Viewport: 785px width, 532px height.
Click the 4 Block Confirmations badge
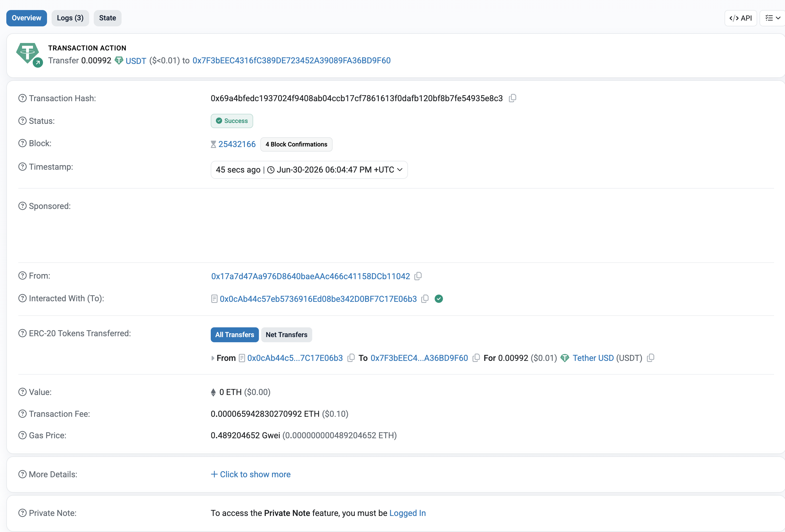(296, 144)
